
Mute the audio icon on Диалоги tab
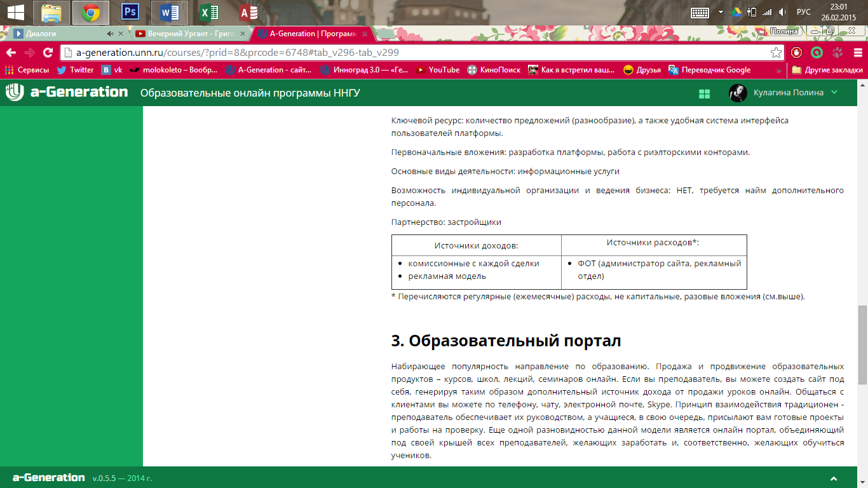coord(110,34)
